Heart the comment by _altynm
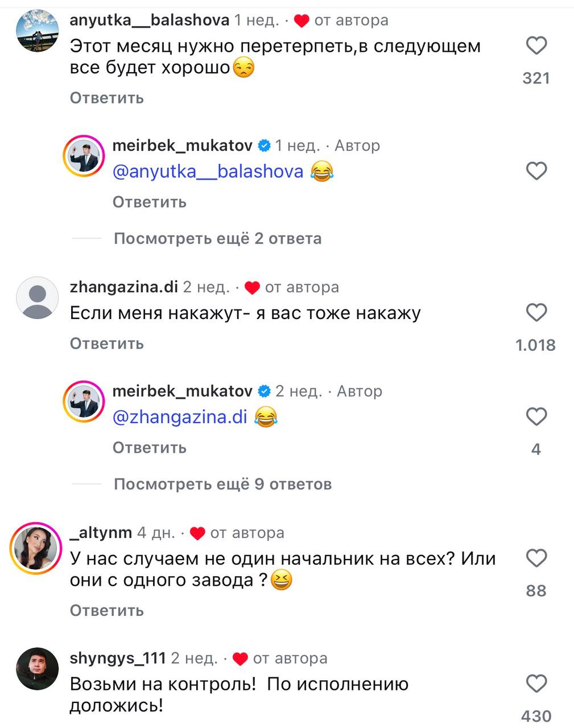Viewport: 574px width, 728px height. pyautogui.click(x=536, y=559)
